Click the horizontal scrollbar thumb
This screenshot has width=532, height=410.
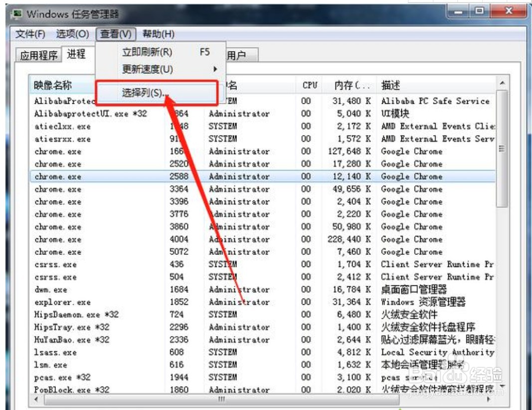[222, 400]
